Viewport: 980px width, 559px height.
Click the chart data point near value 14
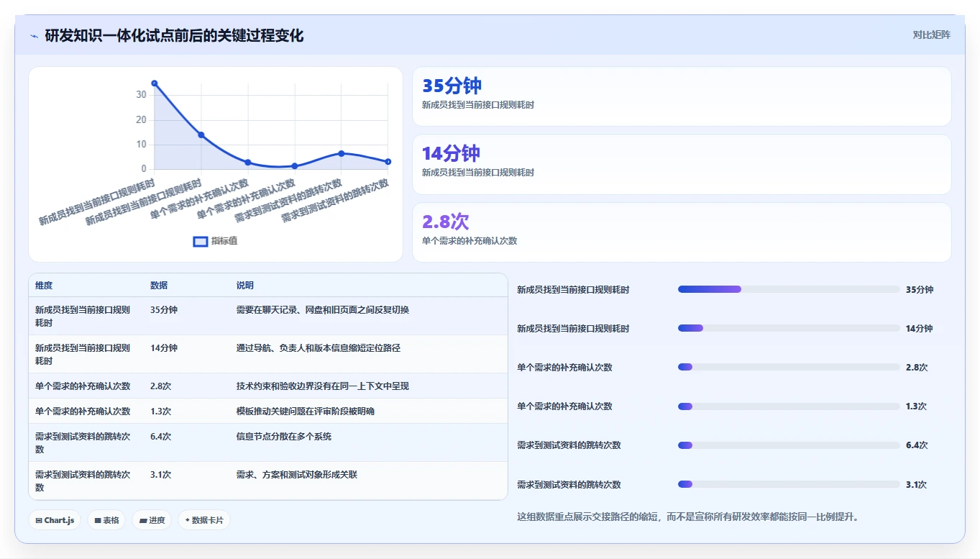[201, 135]
